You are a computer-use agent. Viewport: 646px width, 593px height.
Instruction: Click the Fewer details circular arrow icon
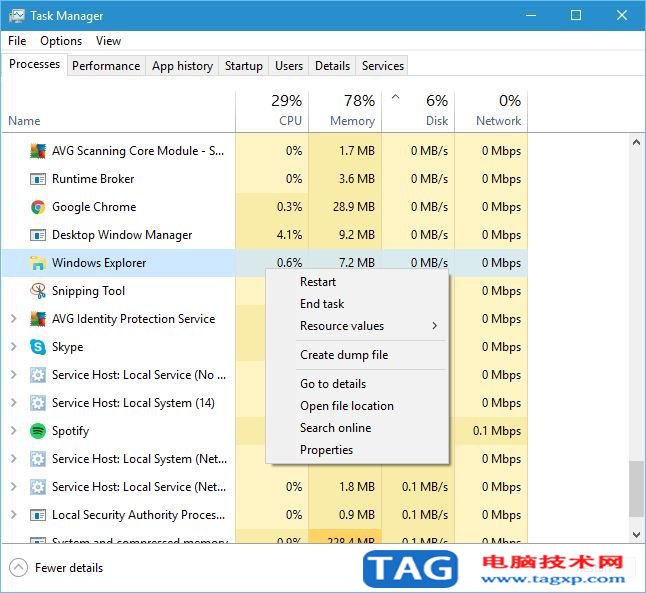[18, 568]
